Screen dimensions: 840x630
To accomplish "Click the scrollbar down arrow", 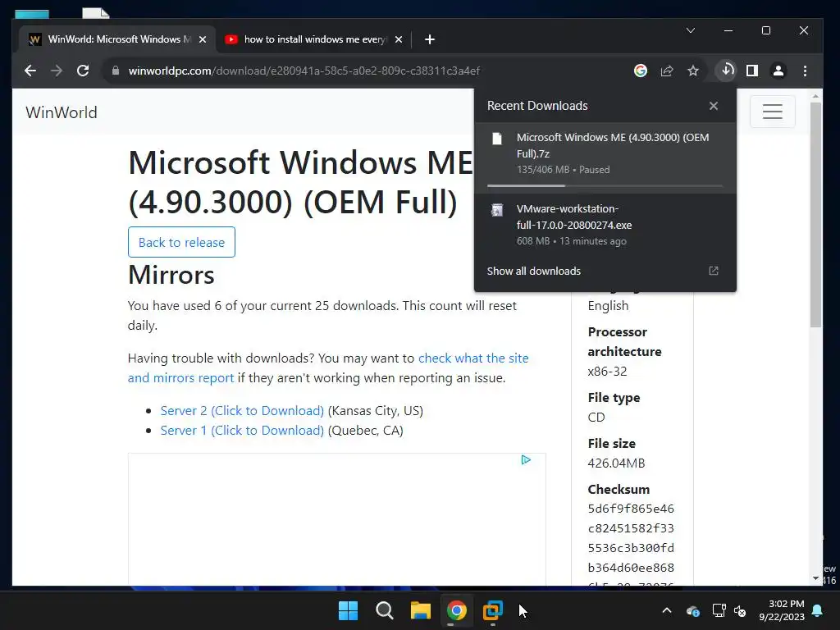I will click(x=815, y=578).
